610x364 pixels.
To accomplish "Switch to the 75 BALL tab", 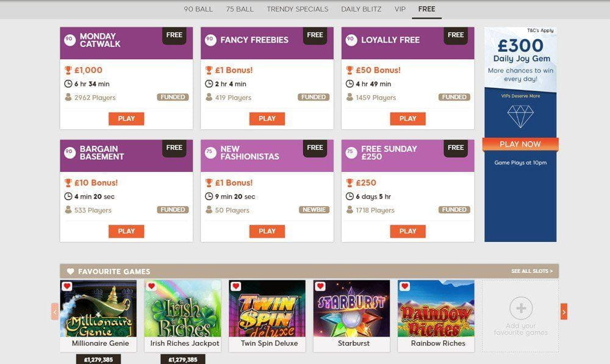I will coord(240,9).
